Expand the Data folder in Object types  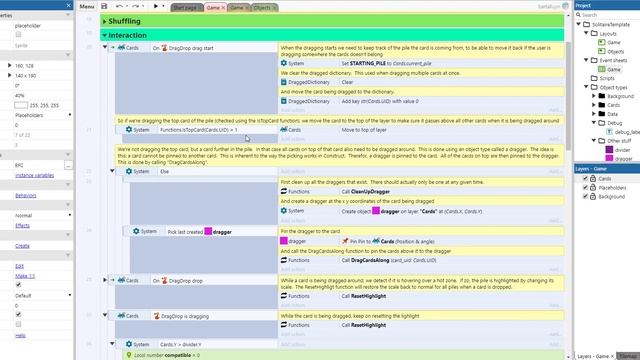coord(594,114)
